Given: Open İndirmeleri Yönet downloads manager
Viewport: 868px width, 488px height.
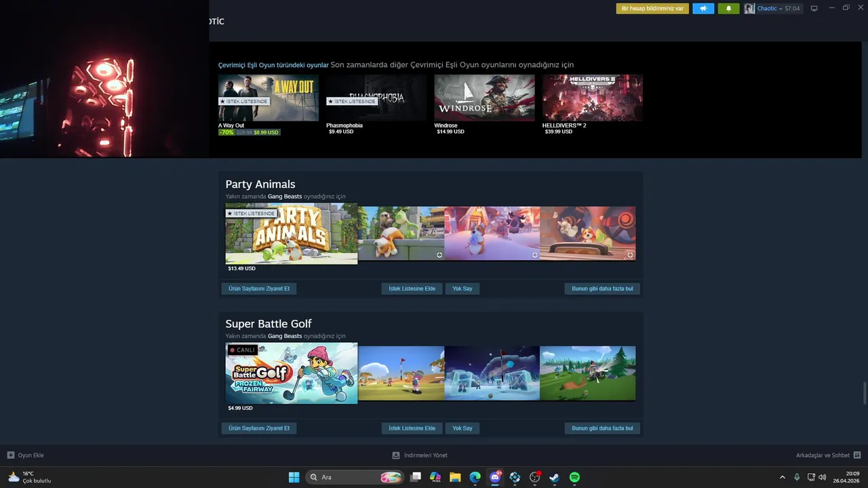Looking at the screenshot, I should pos(426,455).
